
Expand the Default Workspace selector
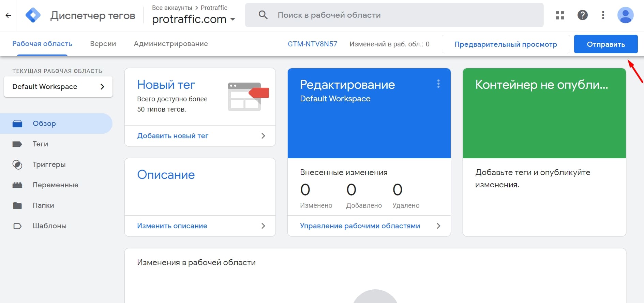pos(58,87)
